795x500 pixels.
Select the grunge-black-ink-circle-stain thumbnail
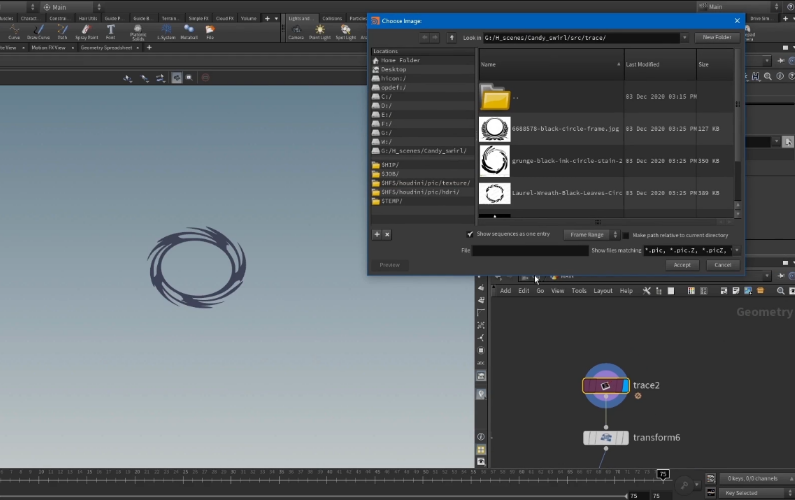coord(495,160)
